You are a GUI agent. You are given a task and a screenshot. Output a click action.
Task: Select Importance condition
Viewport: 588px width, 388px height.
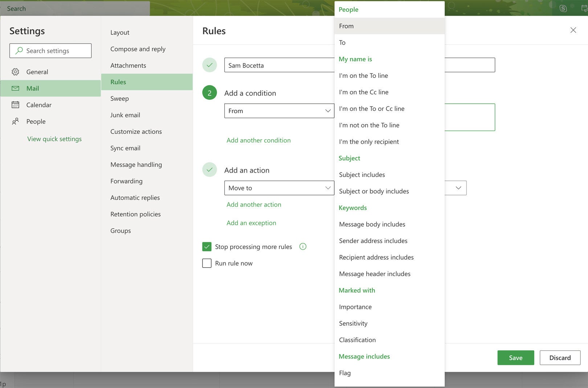389,307
